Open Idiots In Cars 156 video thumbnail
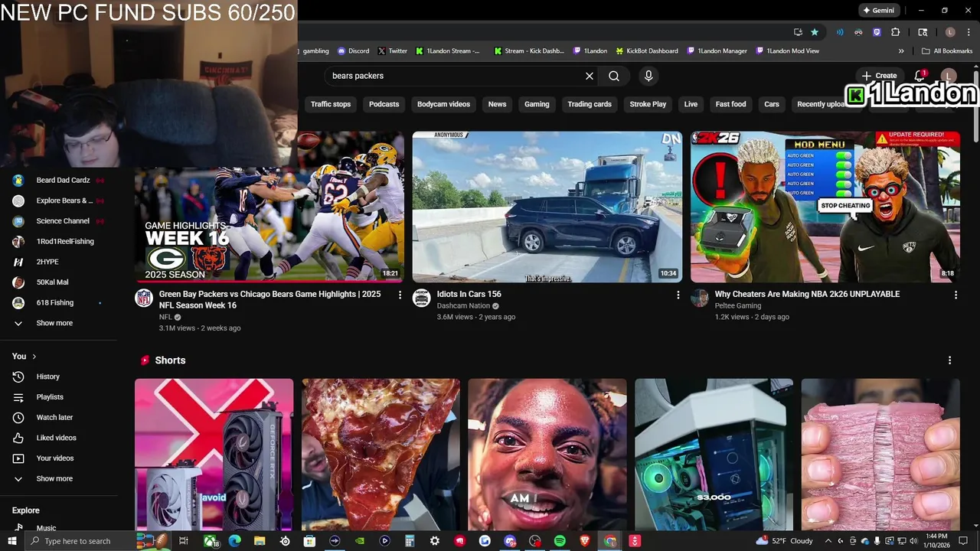The image size is (980, 551). click(x=547, y=207)
